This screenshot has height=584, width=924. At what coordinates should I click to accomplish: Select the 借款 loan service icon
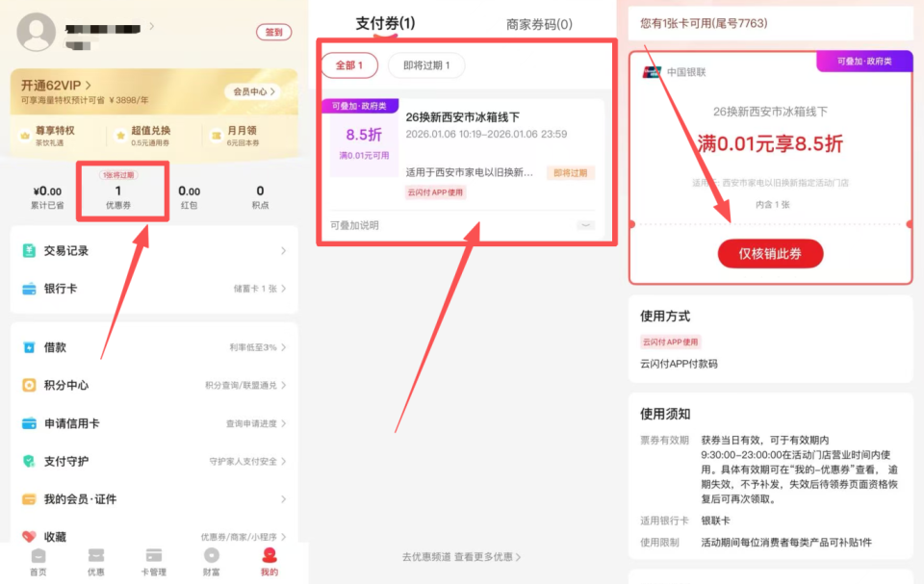click(x=27, y=347)
